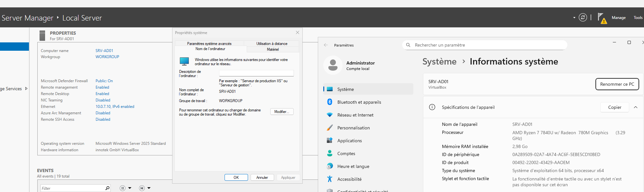
Task: Open Bluetooth et appareils settings
Action: (368, 102)
